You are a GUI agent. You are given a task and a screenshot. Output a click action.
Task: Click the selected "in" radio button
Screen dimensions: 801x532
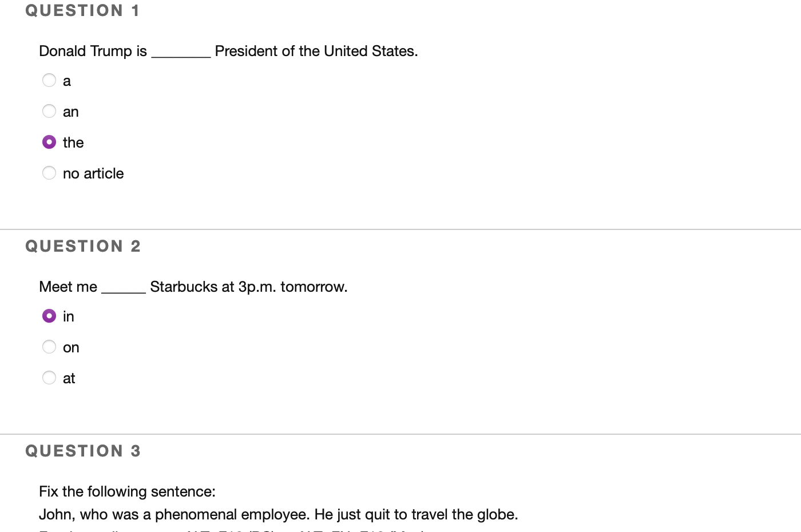pos(49,316)
